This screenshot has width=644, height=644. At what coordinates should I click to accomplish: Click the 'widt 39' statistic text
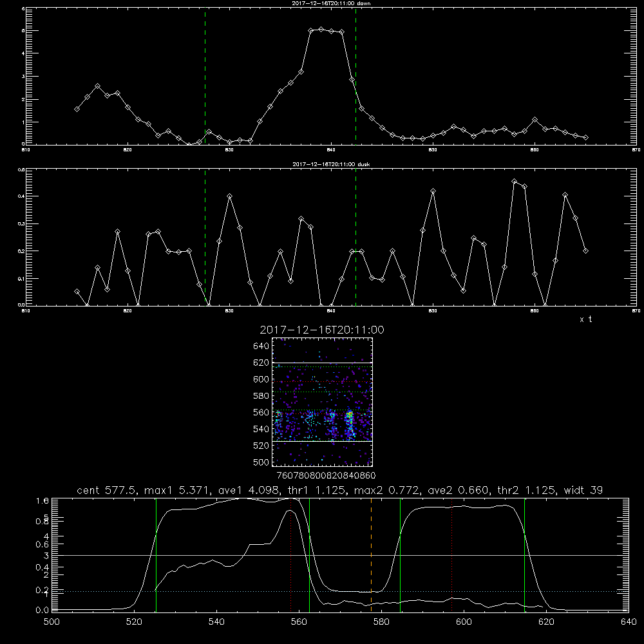[x=583, y=490]
